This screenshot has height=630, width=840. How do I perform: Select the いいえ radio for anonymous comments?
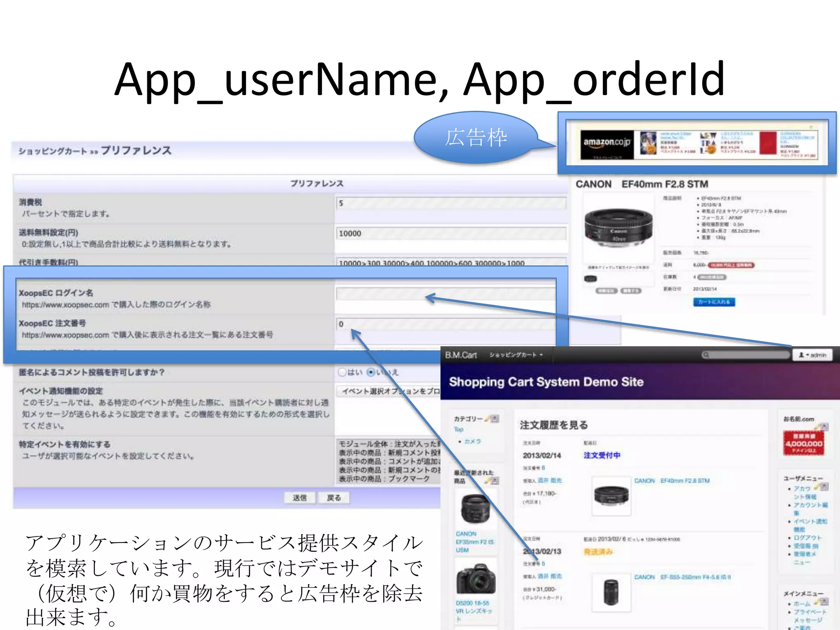coord(371,372)
